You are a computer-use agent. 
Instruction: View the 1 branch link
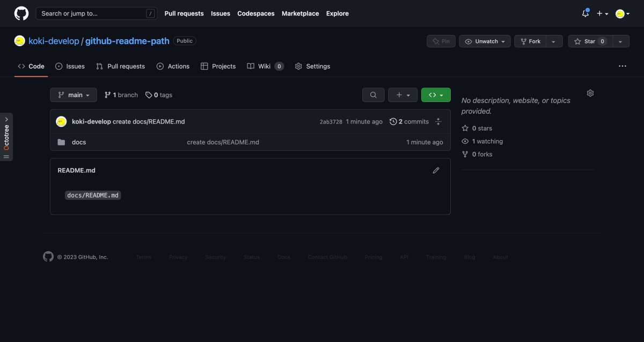[x=121, y=95]
